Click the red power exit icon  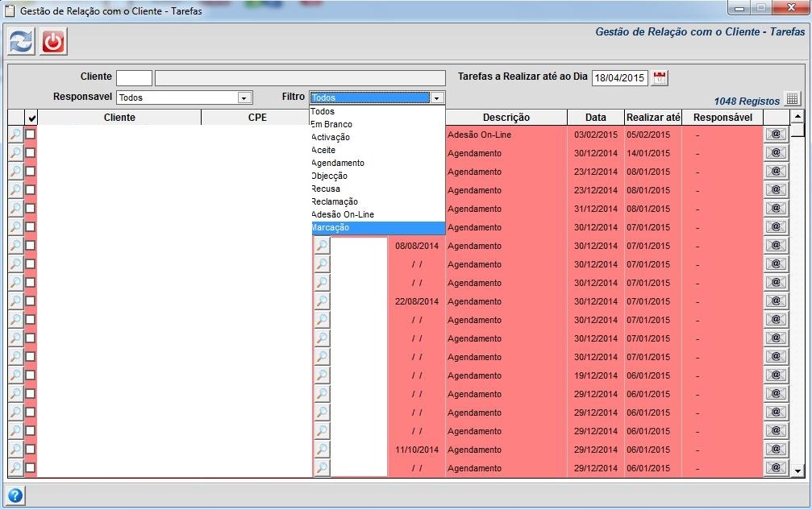(53, 41)
